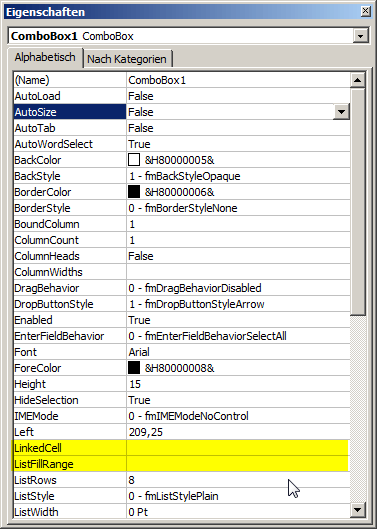Image resolution: width=377 pixels, height=529 pixels.
Task: Select the ColumnWidths property
Action: tap(70, 272)
